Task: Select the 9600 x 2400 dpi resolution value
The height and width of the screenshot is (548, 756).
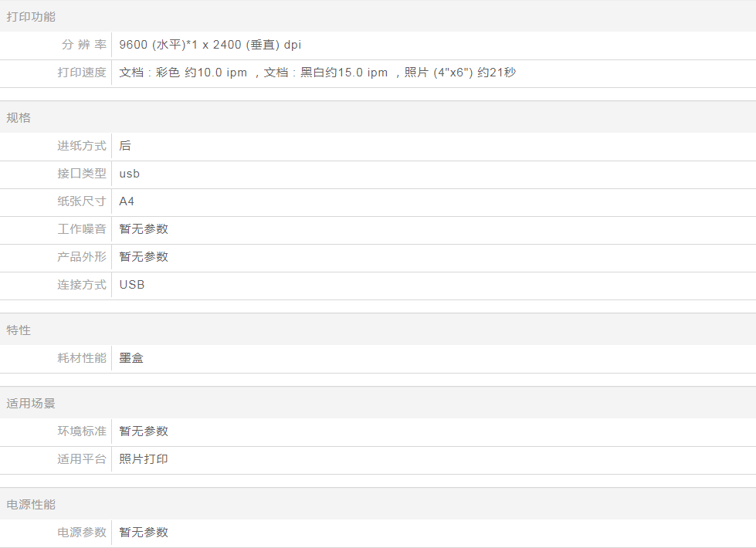Action: pos(210,45)
